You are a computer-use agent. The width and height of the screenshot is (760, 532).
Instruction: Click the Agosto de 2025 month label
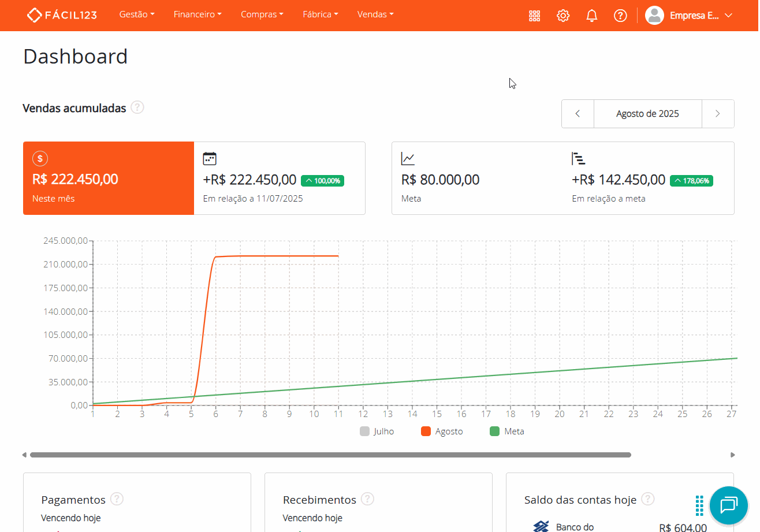(647, 114)
